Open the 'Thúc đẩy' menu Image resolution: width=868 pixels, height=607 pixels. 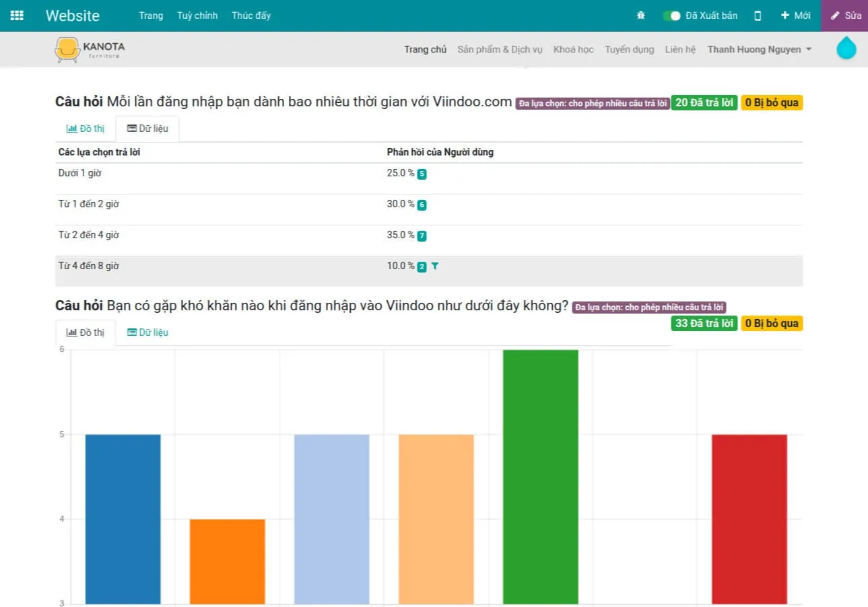click(x=251, y=15)
